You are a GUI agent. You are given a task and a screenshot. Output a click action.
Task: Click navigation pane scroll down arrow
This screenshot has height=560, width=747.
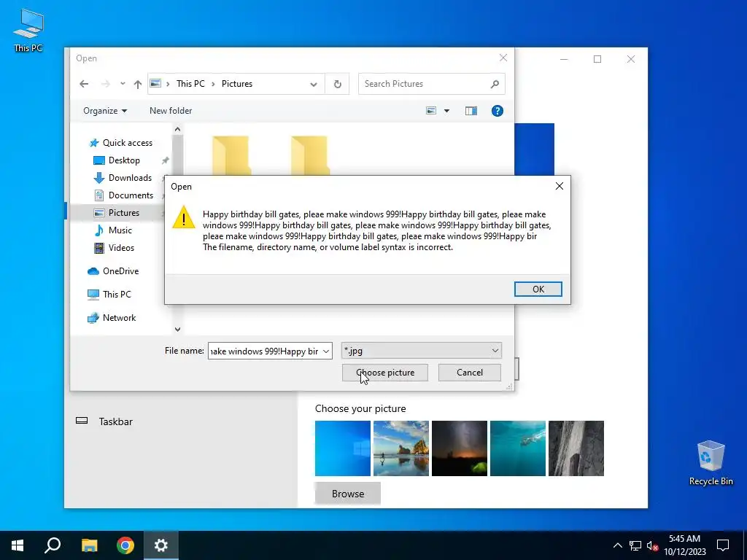click(177, 329)
